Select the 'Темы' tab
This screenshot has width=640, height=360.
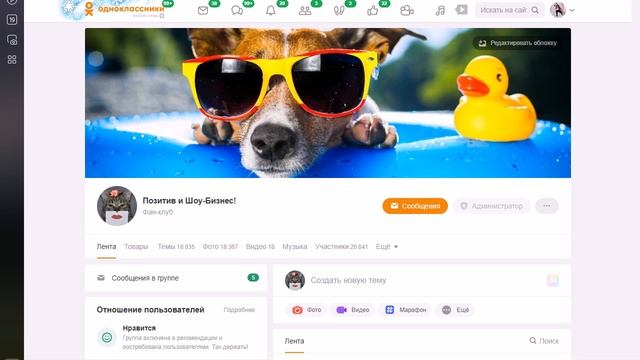click(176, 247)
